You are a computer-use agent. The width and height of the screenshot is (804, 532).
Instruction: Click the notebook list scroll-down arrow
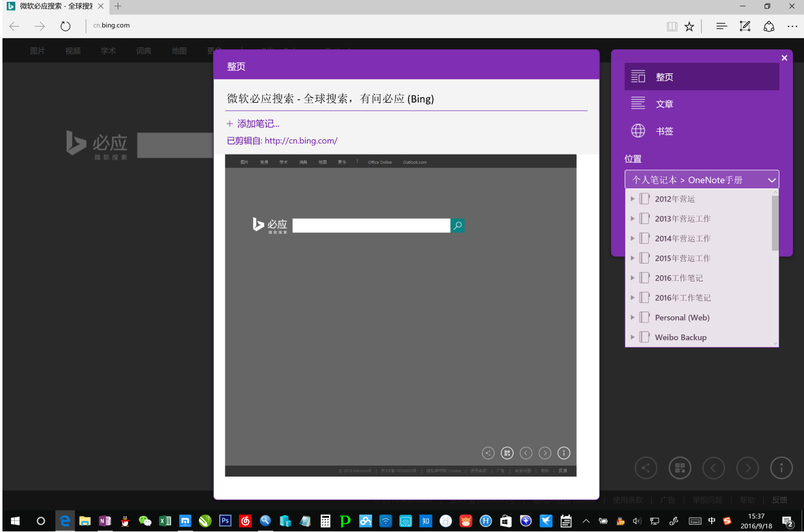[775, 343]
